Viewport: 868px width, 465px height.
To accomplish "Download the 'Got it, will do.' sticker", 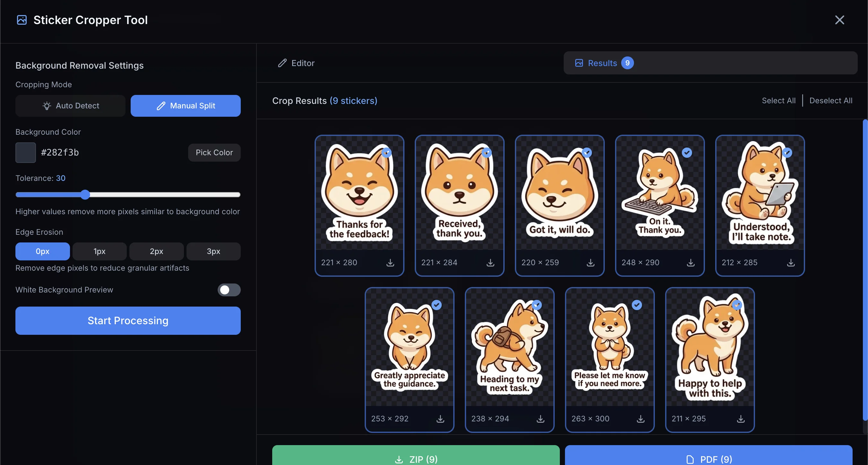I will [x=590, y=263].
